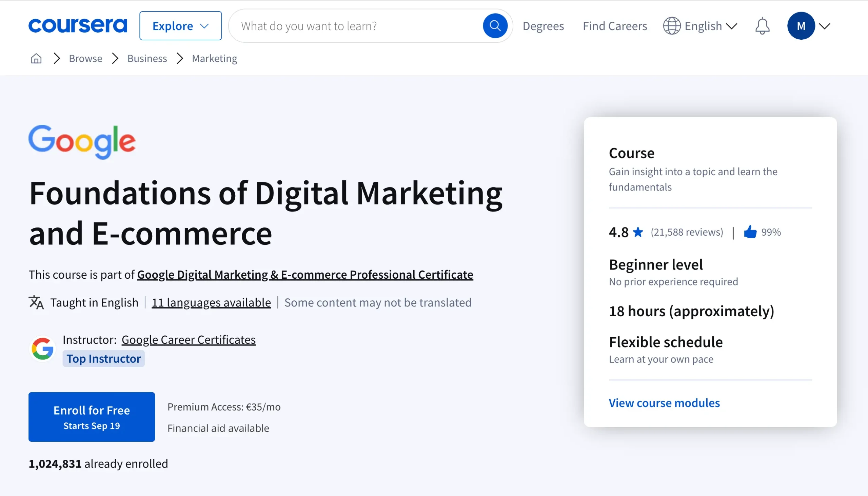Click the Google G instructor logo
This screenshot has height=496, width=868.
coord(43,349)
